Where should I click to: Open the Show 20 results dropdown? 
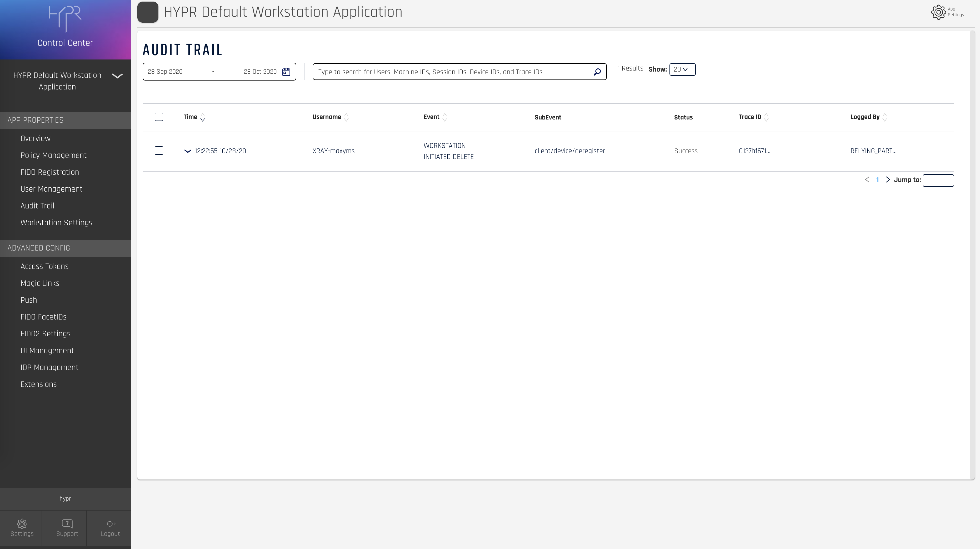pyautogui.click(x=682, y=69)
